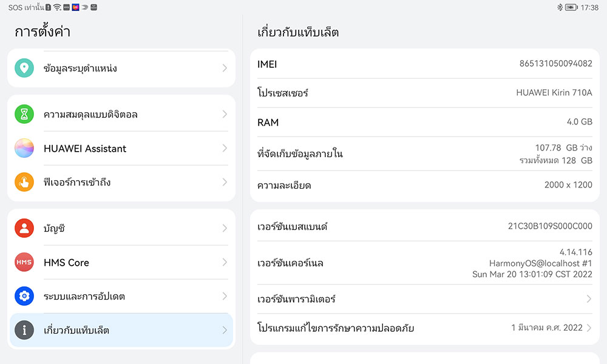The image size is (607, 364).
Task: Tap the green hourglass digital balance icon
Action: (x=24, y=114)
